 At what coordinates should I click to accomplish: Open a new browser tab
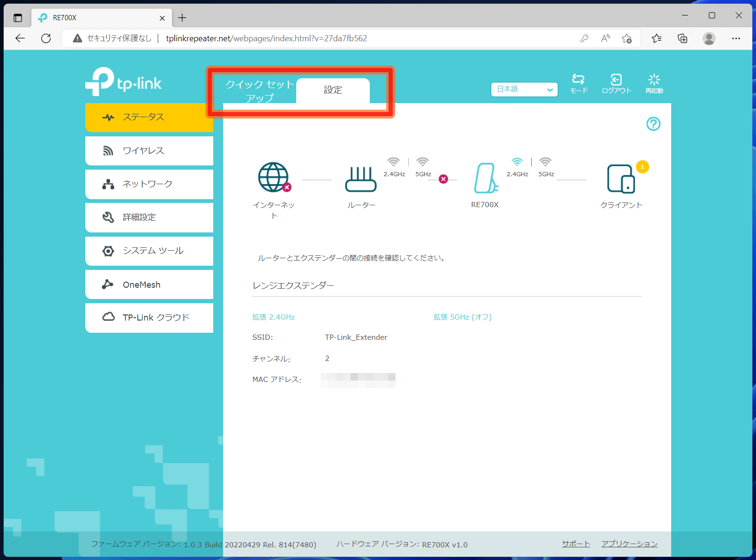pyautogui.click(x=182, y=18)
